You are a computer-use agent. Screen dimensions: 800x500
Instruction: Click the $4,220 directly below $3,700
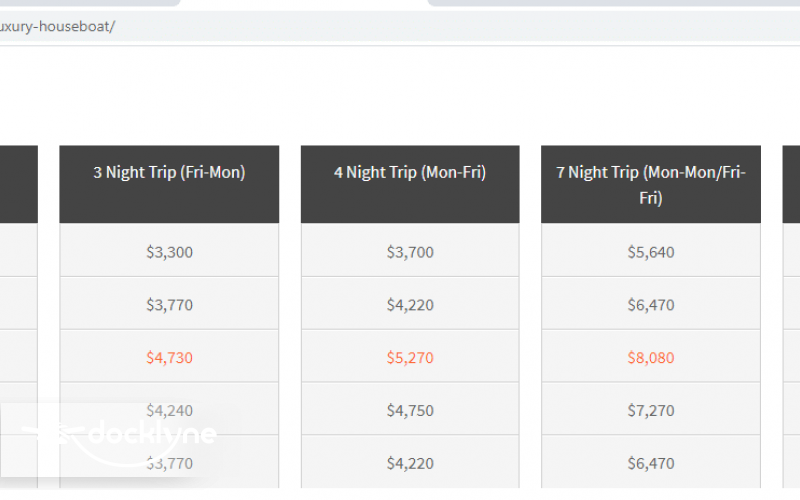click(x=410, y=305)
